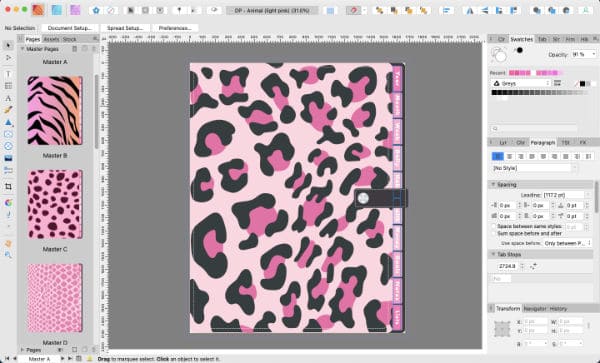Toggle Sum space before and after checkbox
The width and height of the screenshot is (600, 363).
[494, 233]
